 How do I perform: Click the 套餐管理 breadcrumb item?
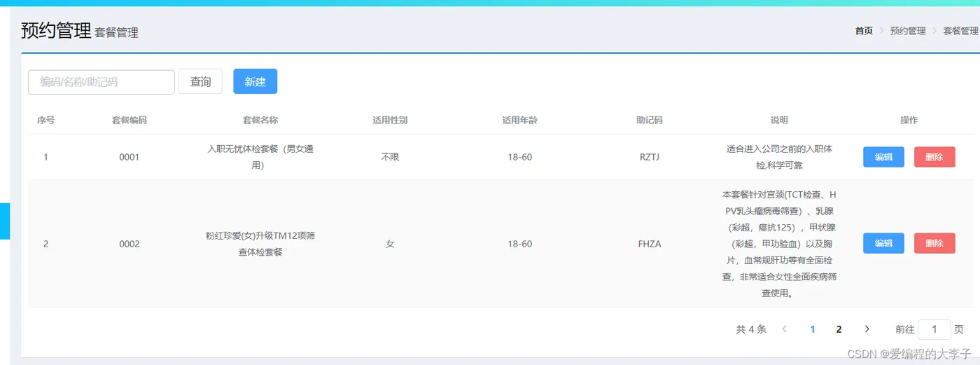pos(960,31)
